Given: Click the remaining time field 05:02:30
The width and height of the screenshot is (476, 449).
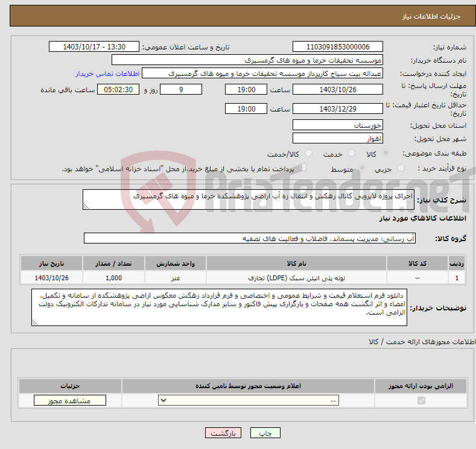Looking at the screenshot, I should point(118,89).
